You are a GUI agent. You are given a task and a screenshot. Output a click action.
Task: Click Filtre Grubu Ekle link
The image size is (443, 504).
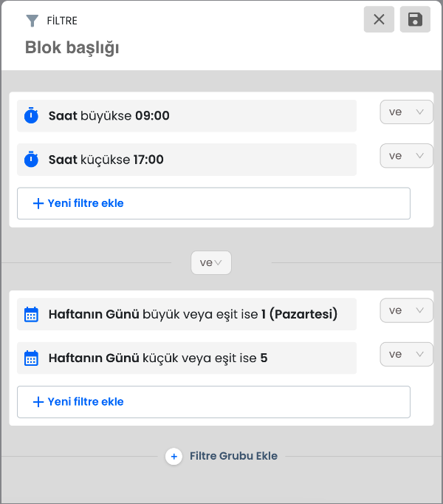[x=233, y=456]
